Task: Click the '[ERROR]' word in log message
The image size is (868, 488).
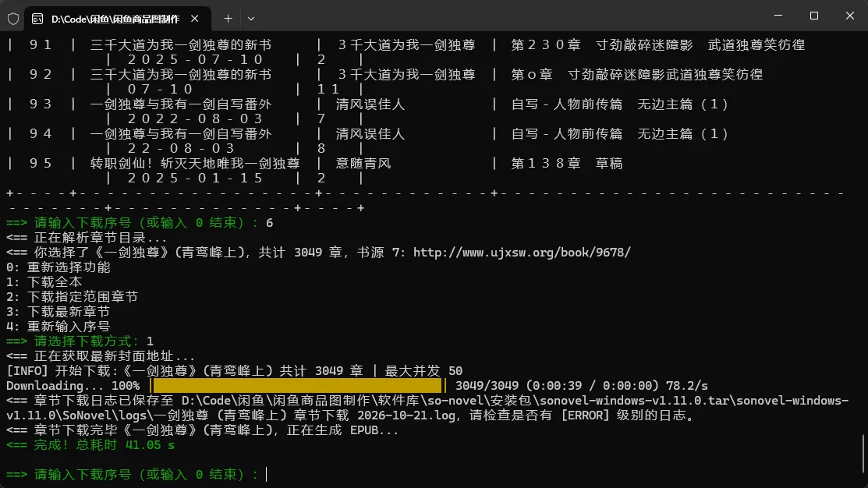Action: point(585,416)
